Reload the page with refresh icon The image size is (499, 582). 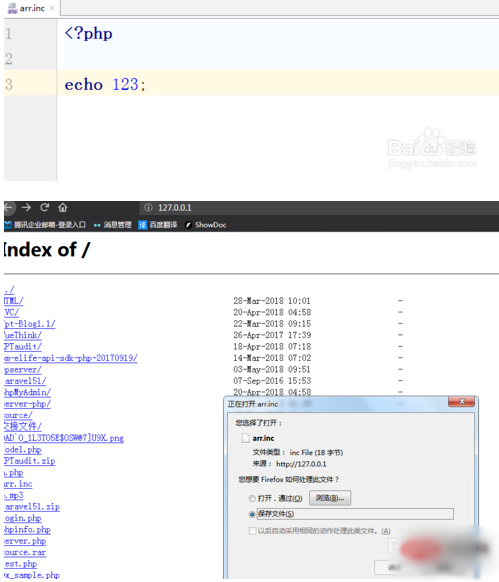(45, 207)
